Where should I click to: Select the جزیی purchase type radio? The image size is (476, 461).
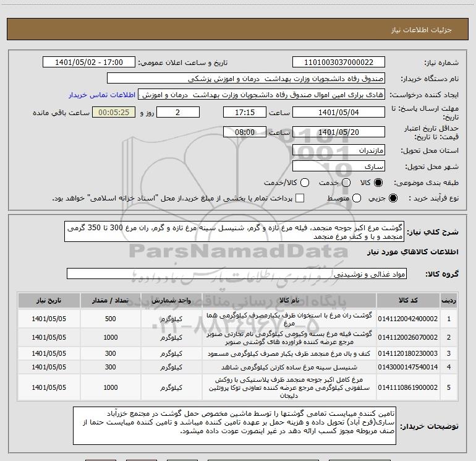click(x=393, y=198)
